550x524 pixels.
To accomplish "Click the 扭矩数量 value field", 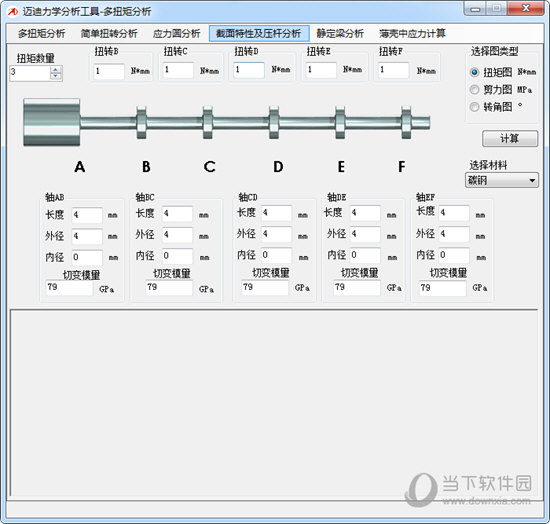I will (30, 73).
